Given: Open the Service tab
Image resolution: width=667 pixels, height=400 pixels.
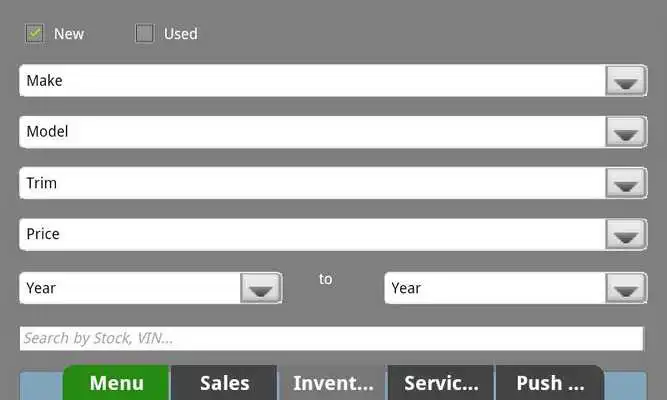Looking at the screenshot, I should (441, 383).
